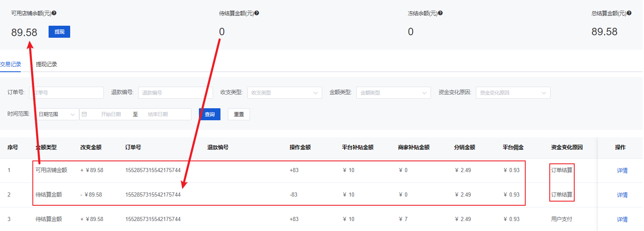This screenshot has width=644, height=231.
Task: Click calendar icon in start date field
Action: point(84,114)
